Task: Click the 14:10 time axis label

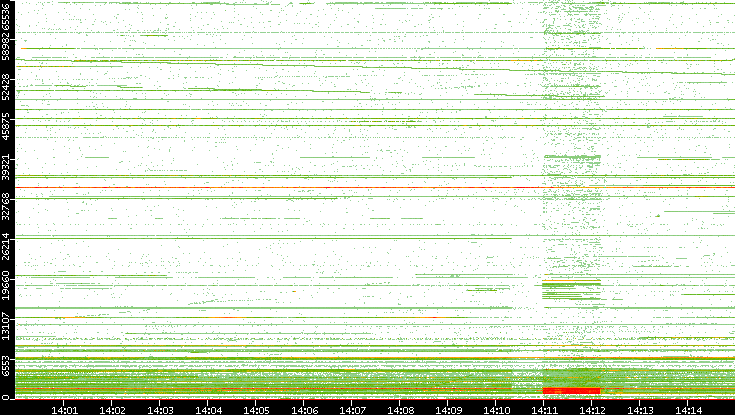Action: click(x=496, y=408)
